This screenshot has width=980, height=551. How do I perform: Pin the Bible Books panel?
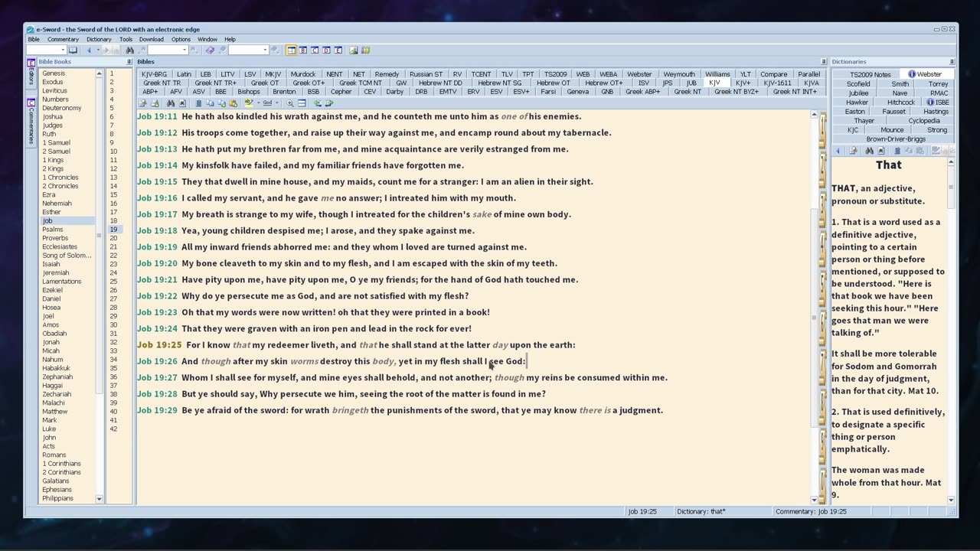tap(129, 61)
